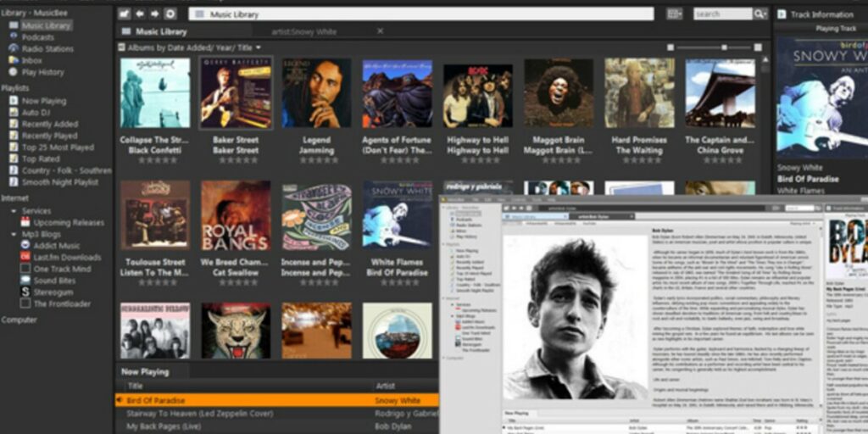Viewport: 868px width, 434px height.
Task: Open the Inbox folder icon
Action: click(14, 60)
